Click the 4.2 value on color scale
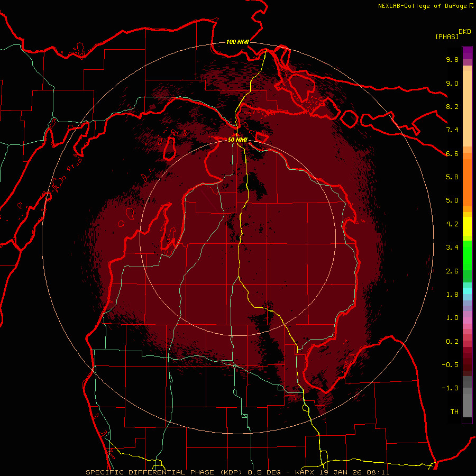 452,224
